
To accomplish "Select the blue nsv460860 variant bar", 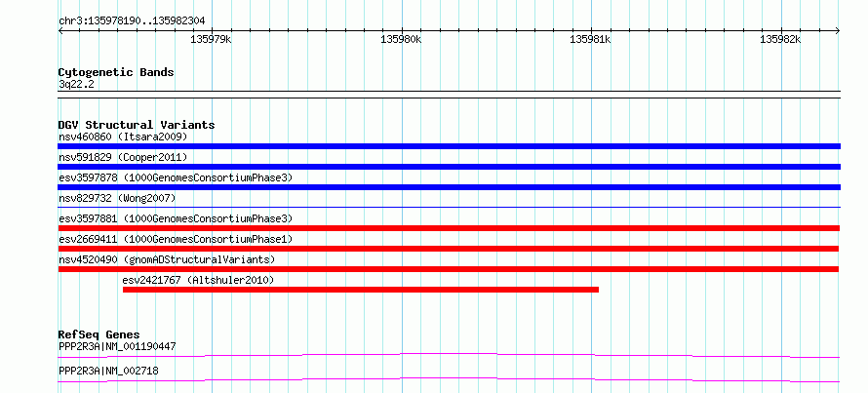I will (x=449, y=146).
